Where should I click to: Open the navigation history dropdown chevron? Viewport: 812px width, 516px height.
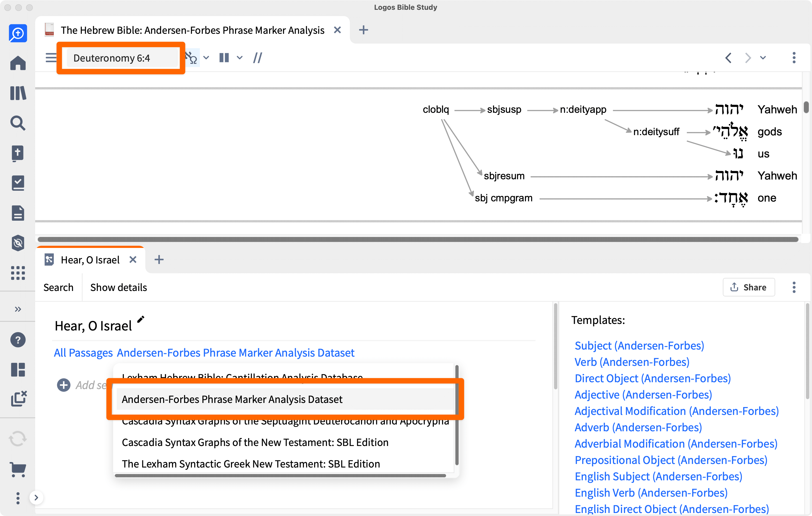click(x=763, y=58)
